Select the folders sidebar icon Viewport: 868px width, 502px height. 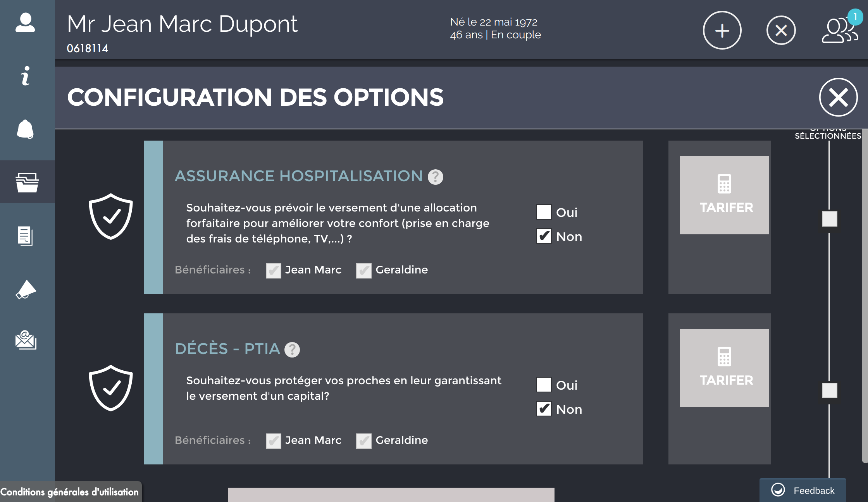[27, 182]
